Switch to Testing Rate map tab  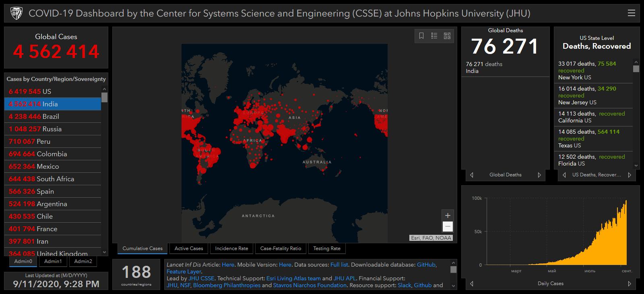pos(327,248)
